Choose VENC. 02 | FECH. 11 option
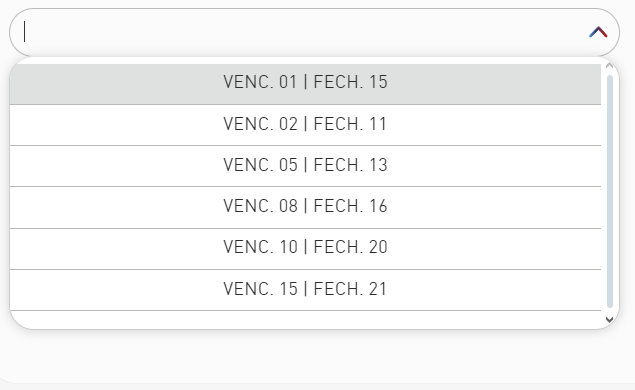The image size is (635, 390). pyautogui.click(x=305, y=125)
